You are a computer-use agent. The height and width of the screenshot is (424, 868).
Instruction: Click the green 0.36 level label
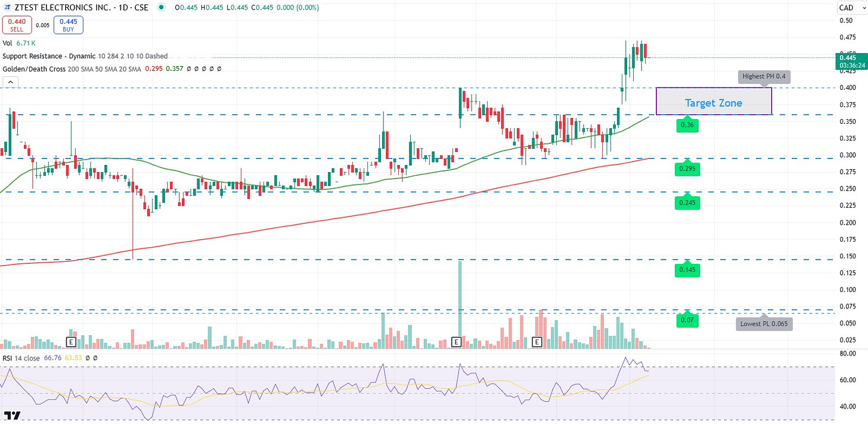[x=687, y=125]
